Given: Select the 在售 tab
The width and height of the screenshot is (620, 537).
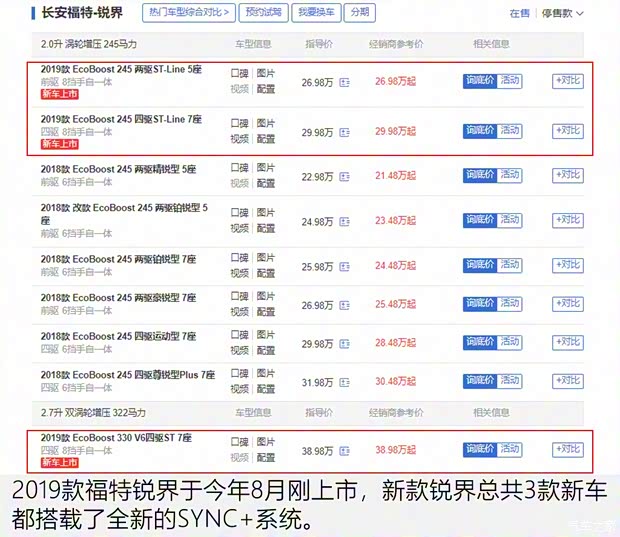Looking at the screenshot, I should click(x=519, y=13).
